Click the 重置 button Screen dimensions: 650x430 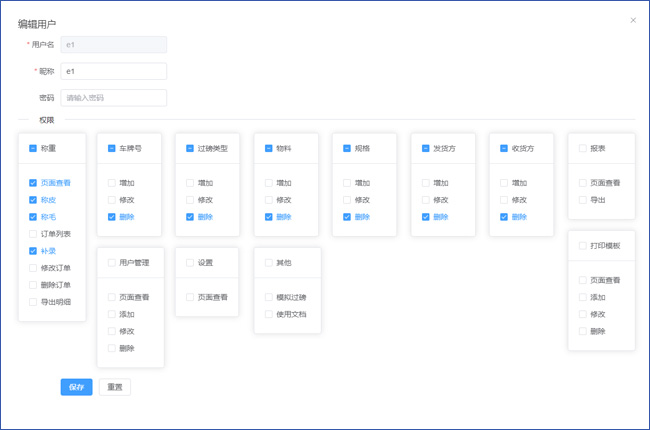(114, 387)
